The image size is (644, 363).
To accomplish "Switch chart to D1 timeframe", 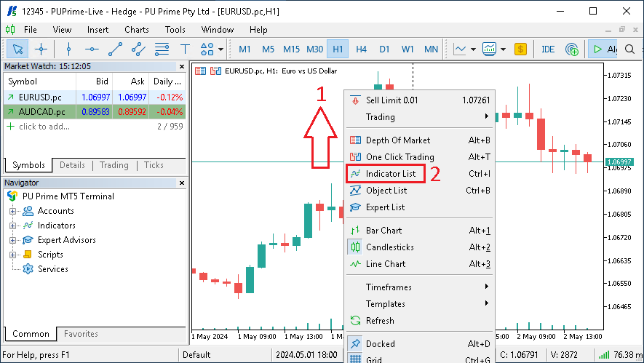I will click(384, 49).
